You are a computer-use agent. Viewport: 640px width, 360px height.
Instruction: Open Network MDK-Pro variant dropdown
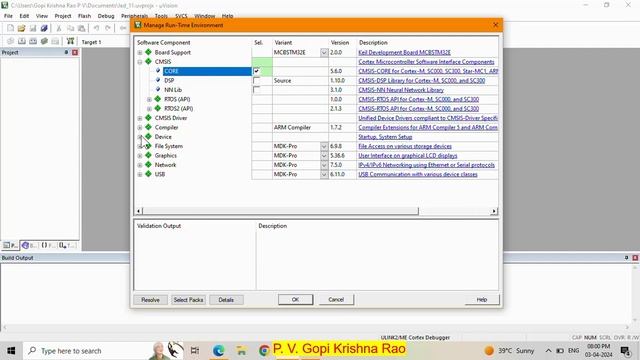coord(324,165)
